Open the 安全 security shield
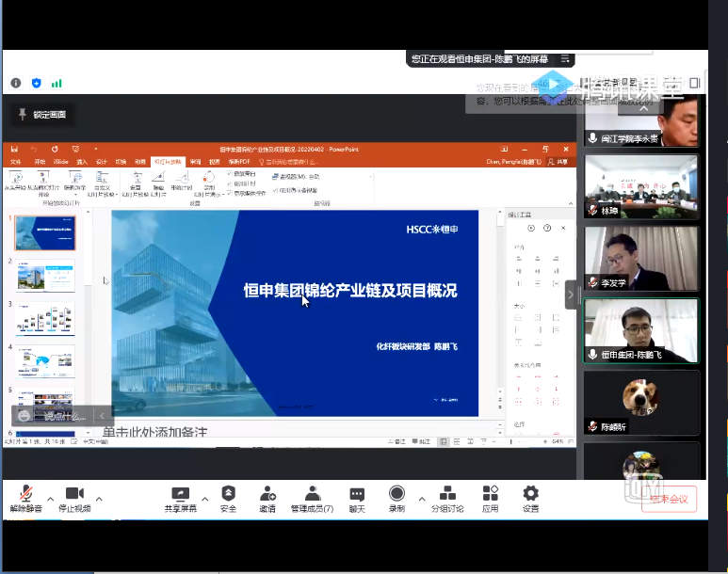Image resolution: width=728 pixels, height=574 pixels. [228, 499]
